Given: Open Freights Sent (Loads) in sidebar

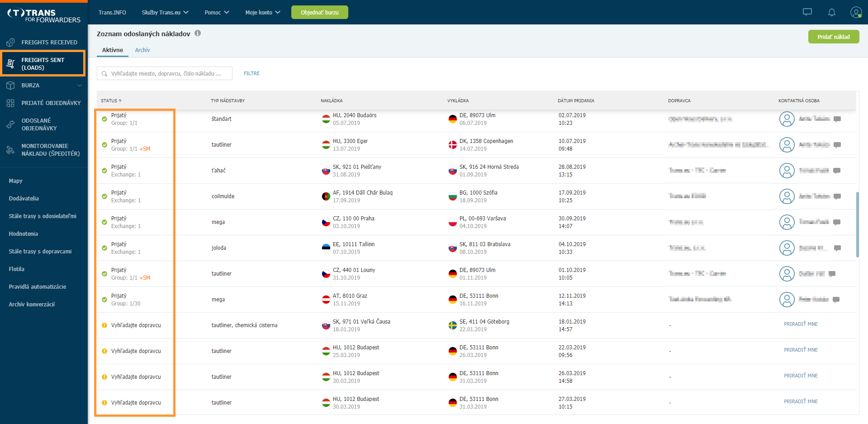Looking at the screenshot, I should (43, 64).
